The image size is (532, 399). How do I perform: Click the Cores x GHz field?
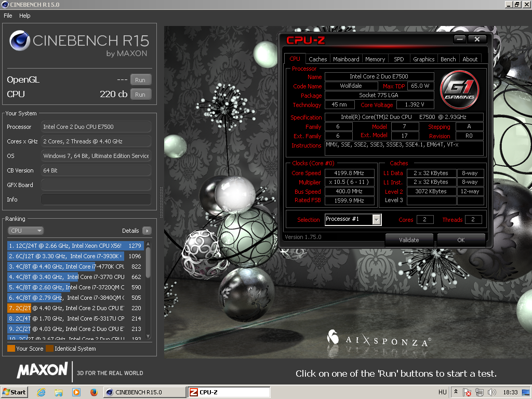(96, 141)
